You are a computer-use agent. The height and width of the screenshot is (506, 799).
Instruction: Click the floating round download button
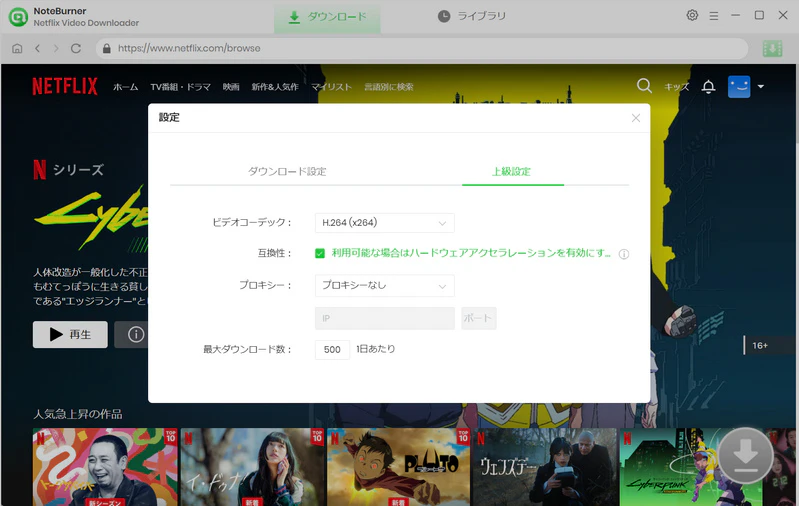pos(745,455)
